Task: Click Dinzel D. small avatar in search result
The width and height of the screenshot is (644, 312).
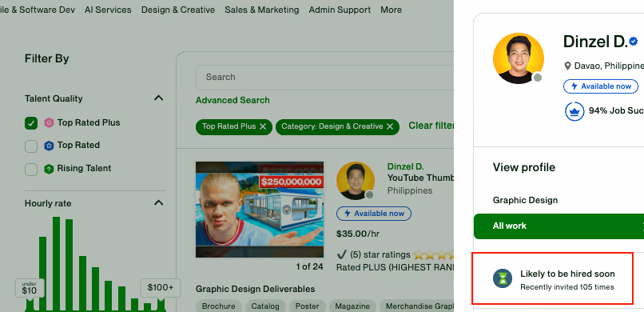Action: click(356, 181)
